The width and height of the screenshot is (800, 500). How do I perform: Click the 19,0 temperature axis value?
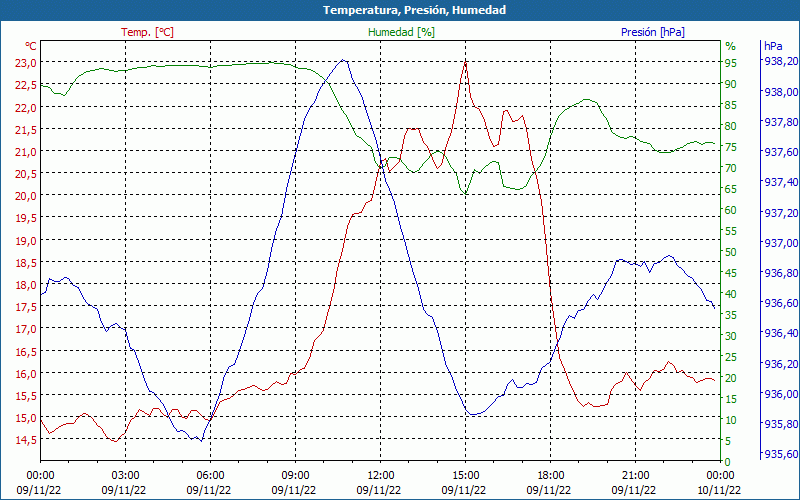tap(26, 240)
